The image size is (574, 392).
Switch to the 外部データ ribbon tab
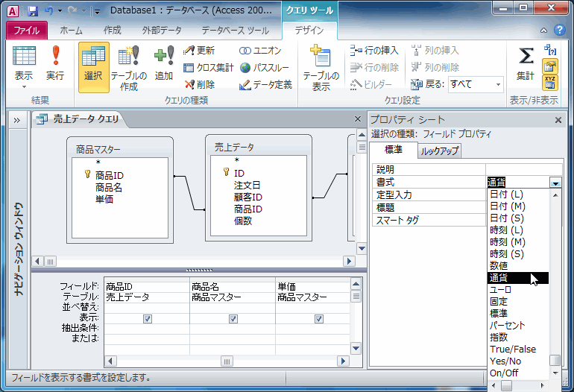163,31
